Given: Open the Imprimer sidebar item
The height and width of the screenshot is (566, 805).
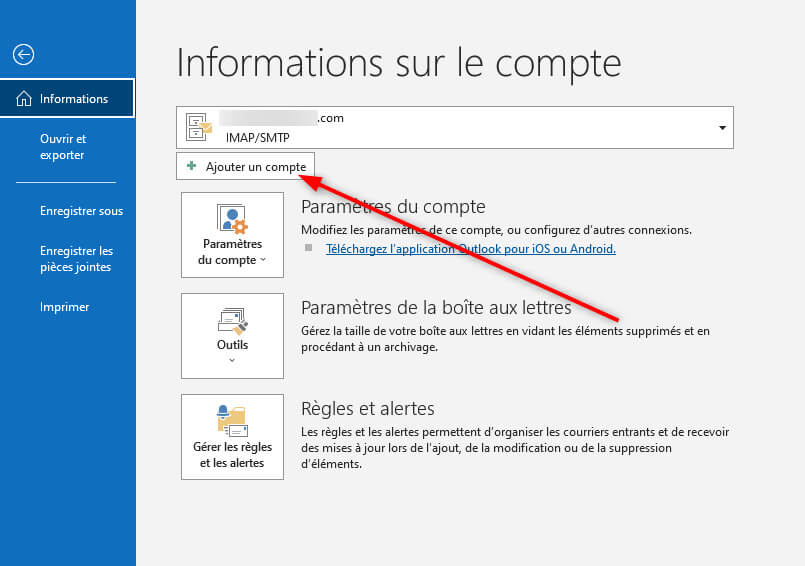Looking at the screenshot, I should coord(65,307).
